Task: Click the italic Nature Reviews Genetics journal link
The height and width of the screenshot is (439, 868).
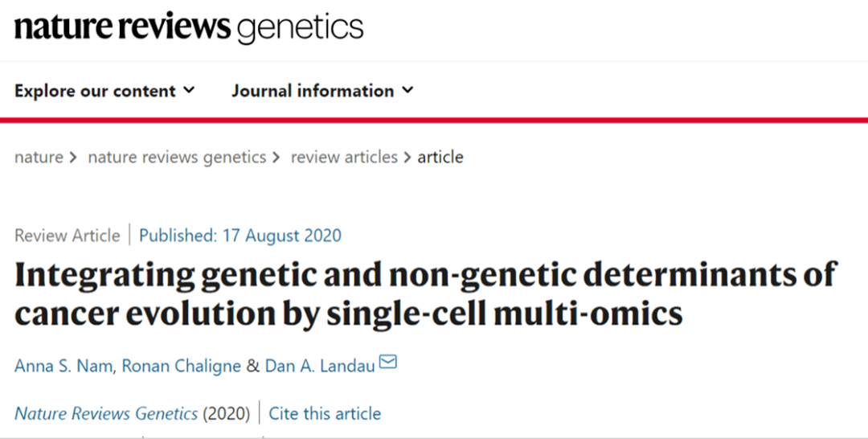Action: (x=106, y=414)
